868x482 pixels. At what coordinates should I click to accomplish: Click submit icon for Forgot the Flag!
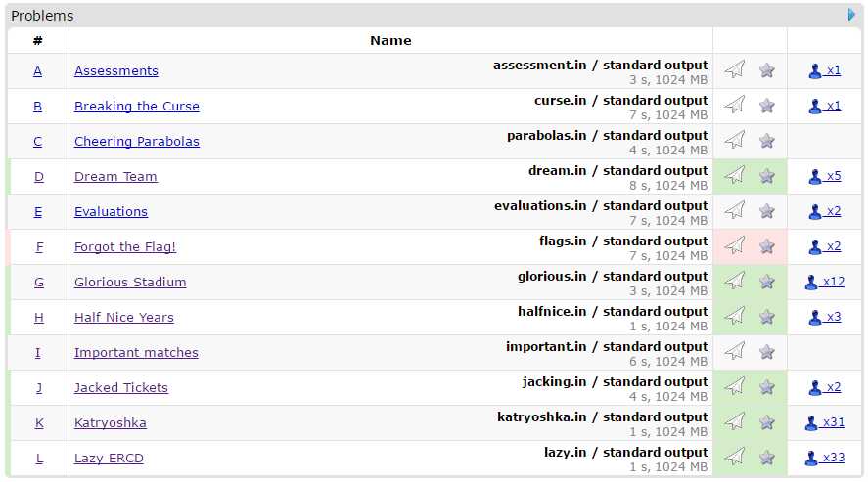click(735, 246)
